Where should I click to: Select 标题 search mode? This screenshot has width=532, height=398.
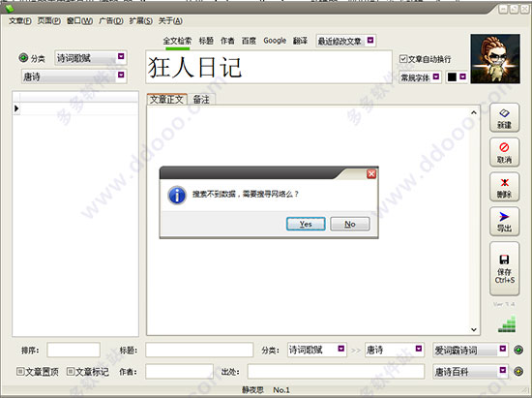(206, 41)
